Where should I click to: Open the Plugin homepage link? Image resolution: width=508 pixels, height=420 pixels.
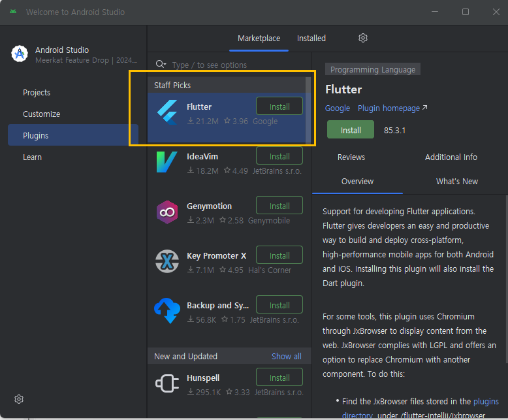coord(392,108)
